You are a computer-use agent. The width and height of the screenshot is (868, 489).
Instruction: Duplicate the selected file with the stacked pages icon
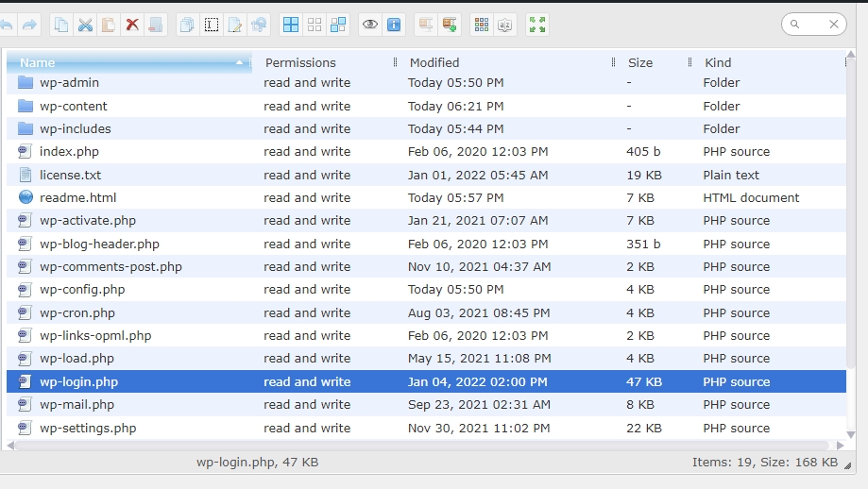pyautogui.click(x=188, y=25)
